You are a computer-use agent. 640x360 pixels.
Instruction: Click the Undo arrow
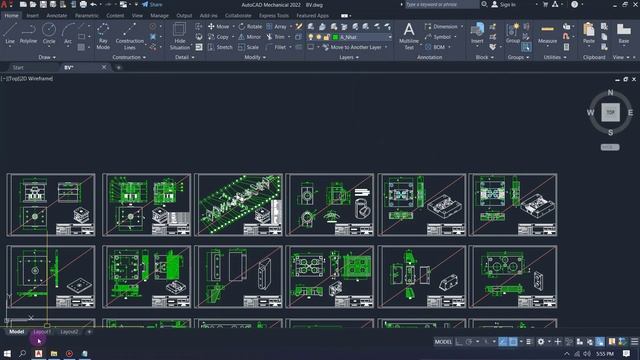point(93,4)
